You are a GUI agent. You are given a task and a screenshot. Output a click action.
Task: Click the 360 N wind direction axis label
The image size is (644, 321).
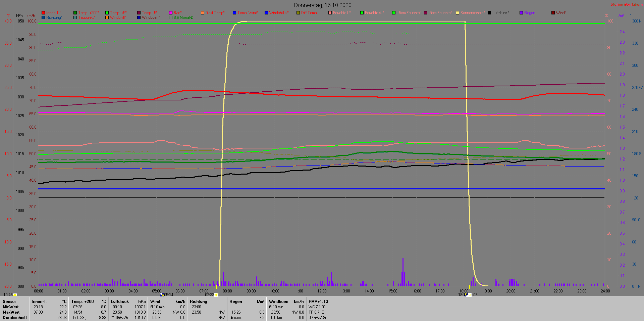[637, 21]
